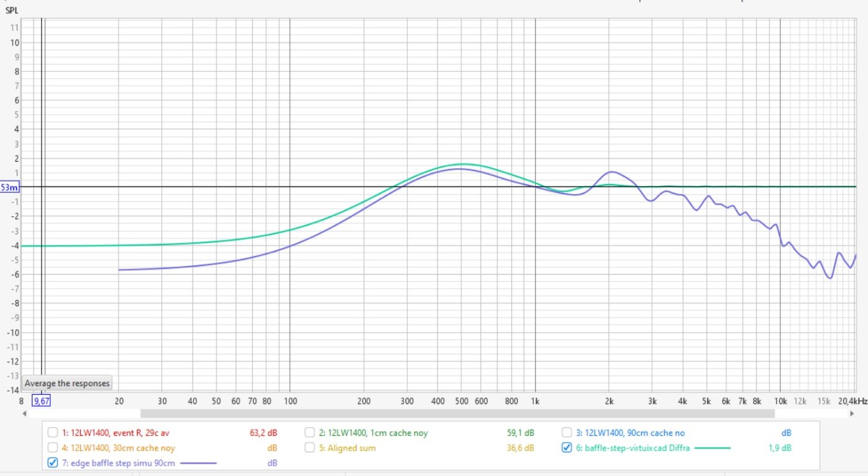Click the green line sample for trace 6

(x=712, y=447)
